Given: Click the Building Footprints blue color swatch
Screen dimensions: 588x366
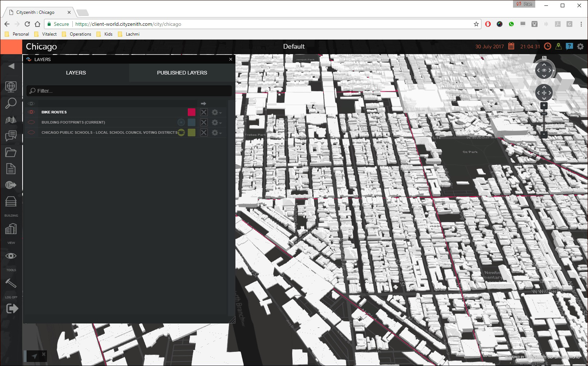Looking at the screenshot, I should click(x=191, y=122).
